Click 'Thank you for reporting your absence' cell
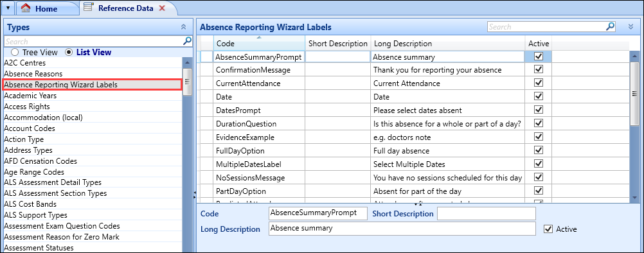Viewport: 644px width, 253px height. click(x=448, y=70)
